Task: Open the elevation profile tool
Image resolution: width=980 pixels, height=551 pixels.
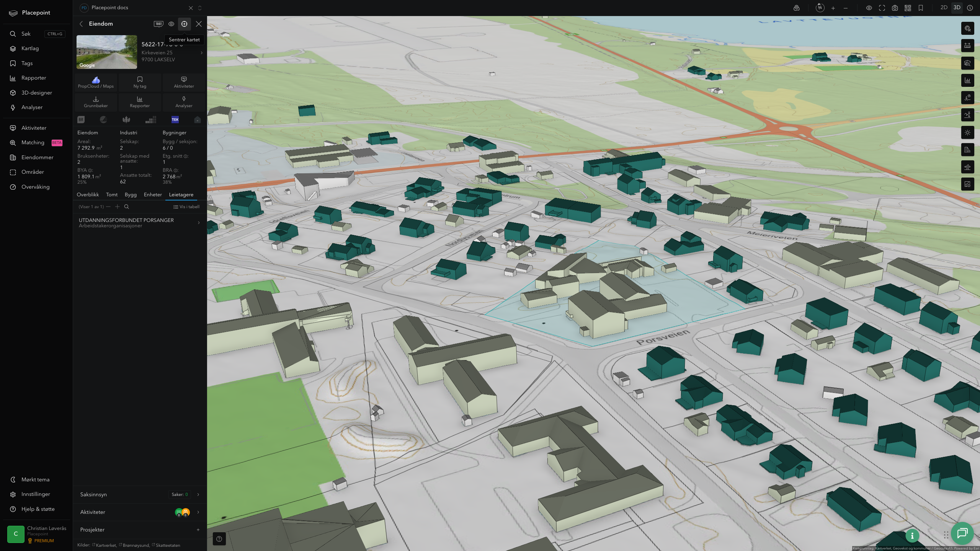Action: (x=967, y=115)
